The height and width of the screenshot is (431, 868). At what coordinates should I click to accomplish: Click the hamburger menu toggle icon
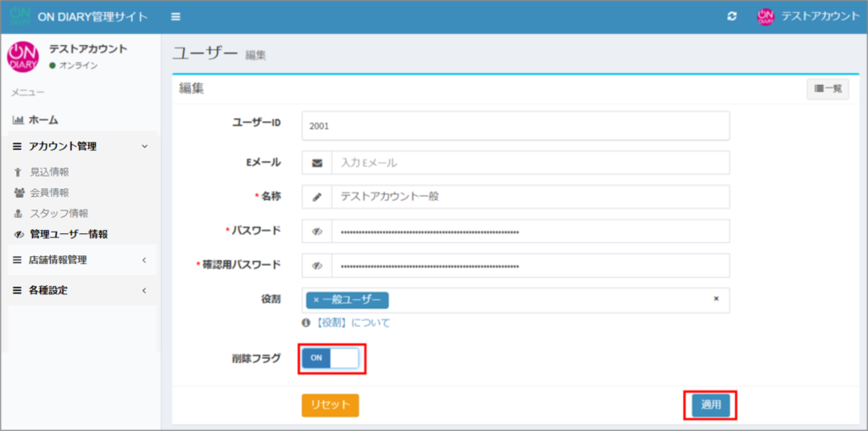(x=175, y=17)
